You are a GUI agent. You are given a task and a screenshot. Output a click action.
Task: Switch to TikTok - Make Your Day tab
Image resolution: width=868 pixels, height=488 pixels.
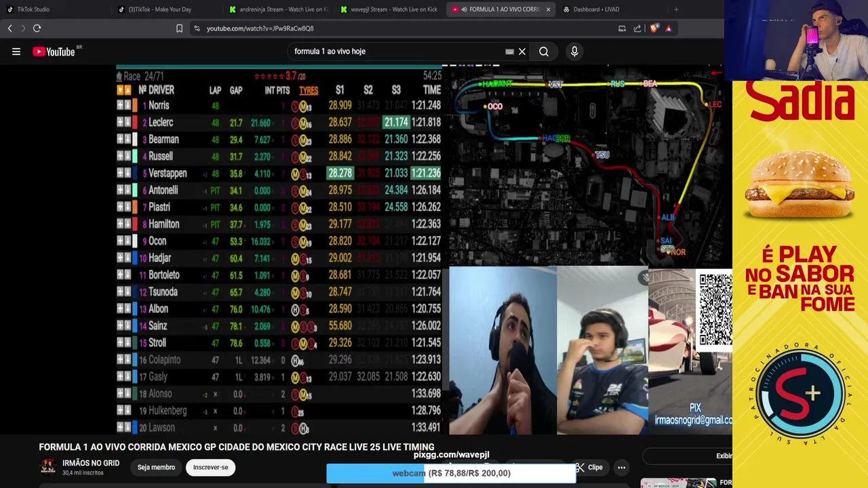tap(166, 9)
